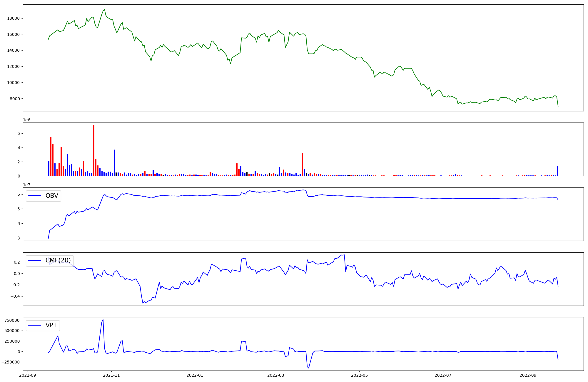This screenshot has height=382, width=588.
Task: Click the lowest dip of the VPT line
Action: 308,368
